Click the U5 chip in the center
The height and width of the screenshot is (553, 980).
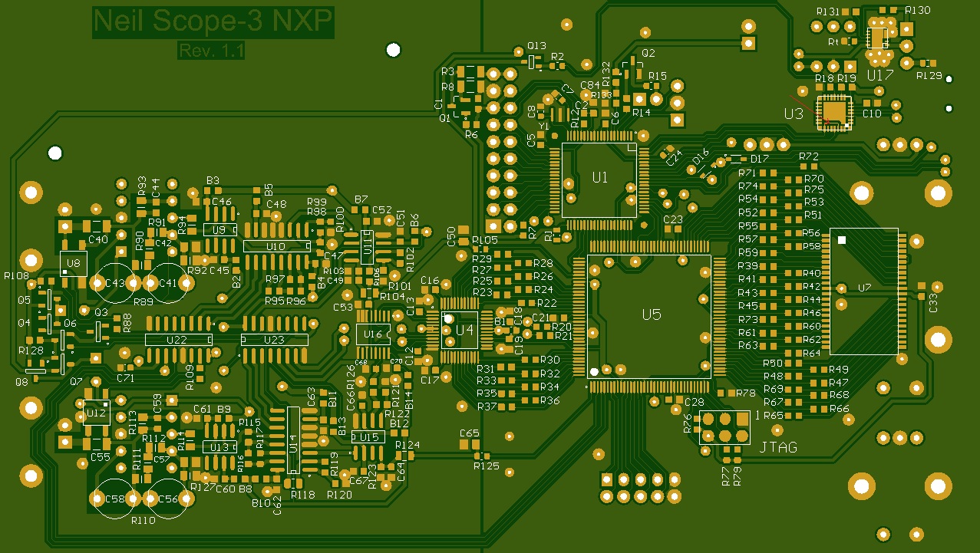point(649,315)
